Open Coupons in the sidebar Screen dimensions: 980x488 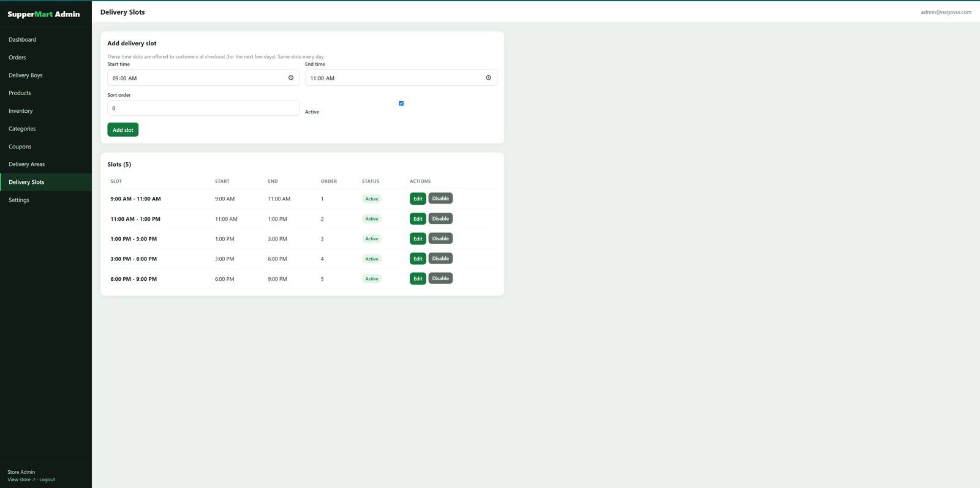tap(46, 147)
